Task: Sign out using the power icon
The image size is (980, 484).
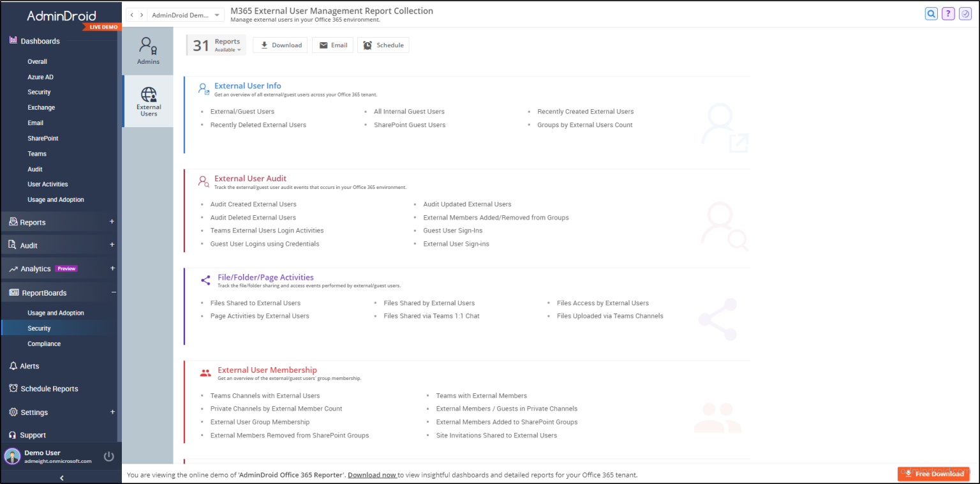Action: (x=108, y=456)
